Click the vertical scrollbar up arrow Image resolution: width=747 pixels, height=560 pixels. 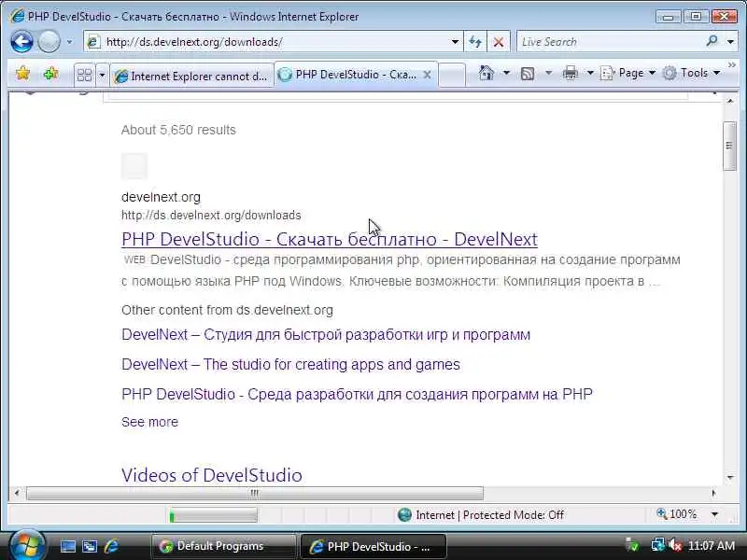pos(730,101)
